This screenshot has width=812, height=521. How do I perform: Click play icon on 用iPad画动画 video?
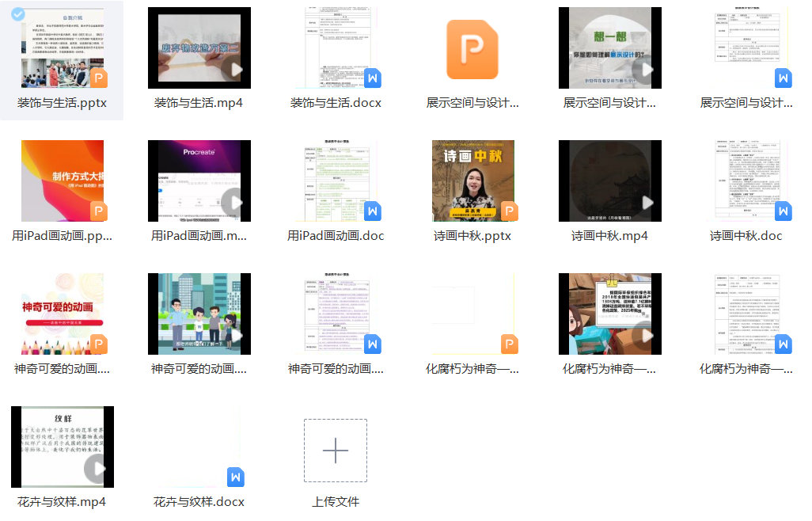(x=234, y=203)
